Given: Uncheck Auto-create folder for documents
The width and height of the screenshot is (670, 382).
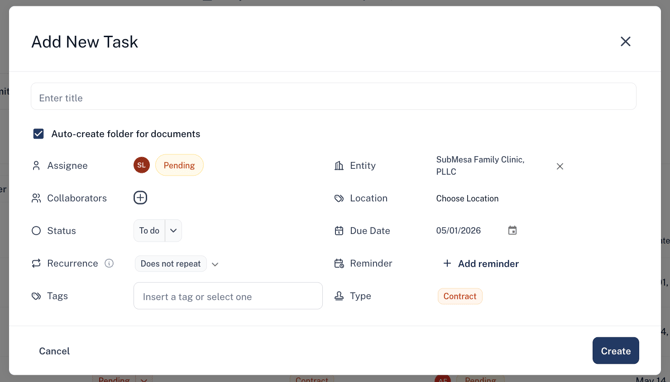Looking at the screenshot, I should pos(38,134).
